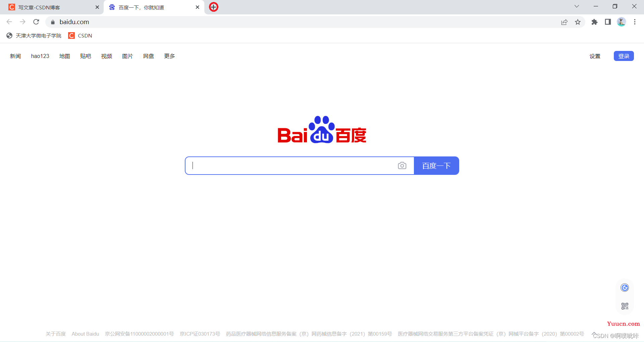Go to hao123 link
This screenshot has width=644, height=342.
coord(40,56)
